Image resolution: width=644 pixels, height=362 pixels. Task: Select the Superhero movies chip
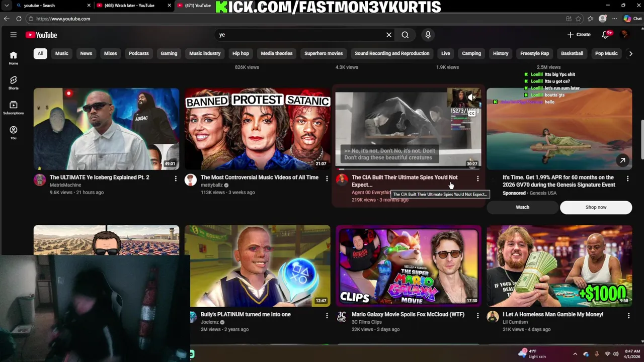(324, 53)
